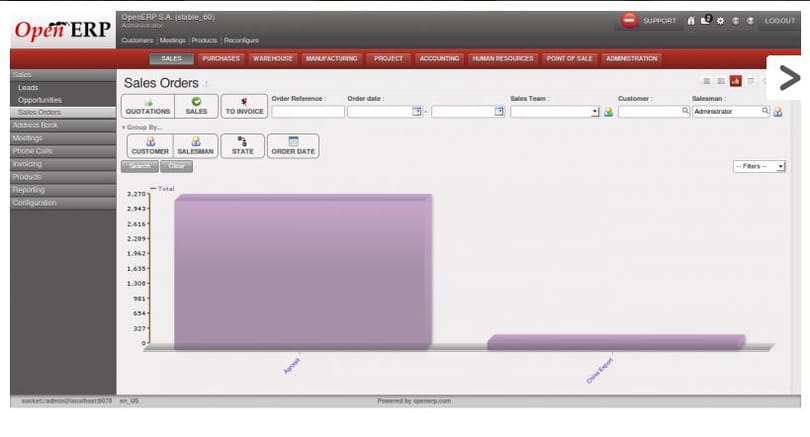Switch to the Accounting menu tab
810x437 pixels.
439,59
